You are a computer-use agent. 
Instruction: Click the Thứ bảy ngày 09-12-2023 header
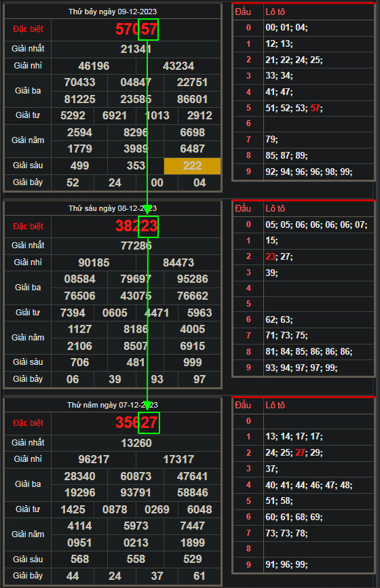click(113, 12)
